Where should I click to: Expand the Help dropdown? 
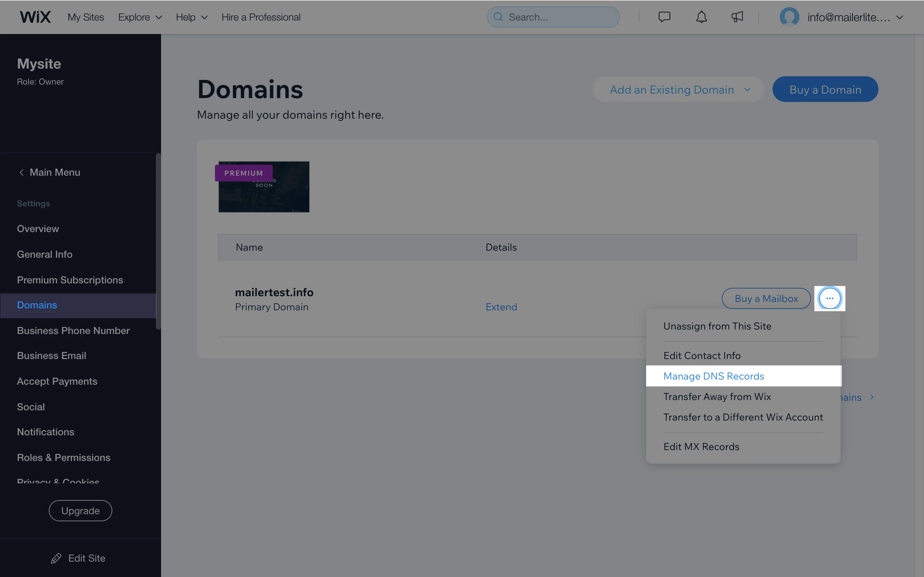pos(191,17)
